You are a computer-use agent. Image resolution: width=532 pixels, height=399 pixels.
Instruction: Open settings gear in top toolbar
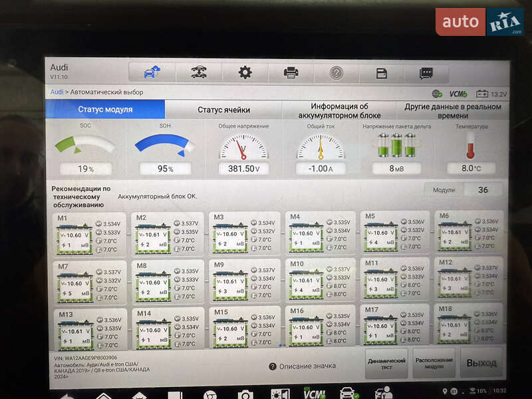point(245,72)
